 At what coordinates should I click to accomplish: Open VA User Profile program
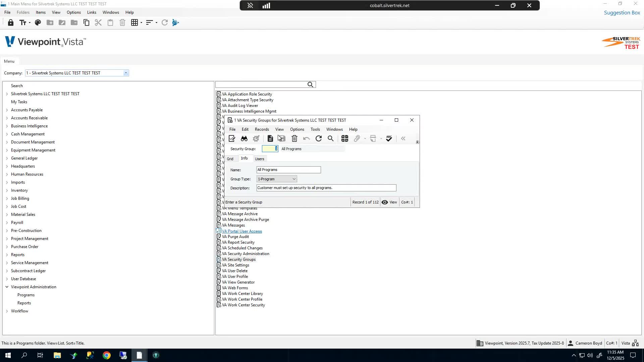(235, 277)
